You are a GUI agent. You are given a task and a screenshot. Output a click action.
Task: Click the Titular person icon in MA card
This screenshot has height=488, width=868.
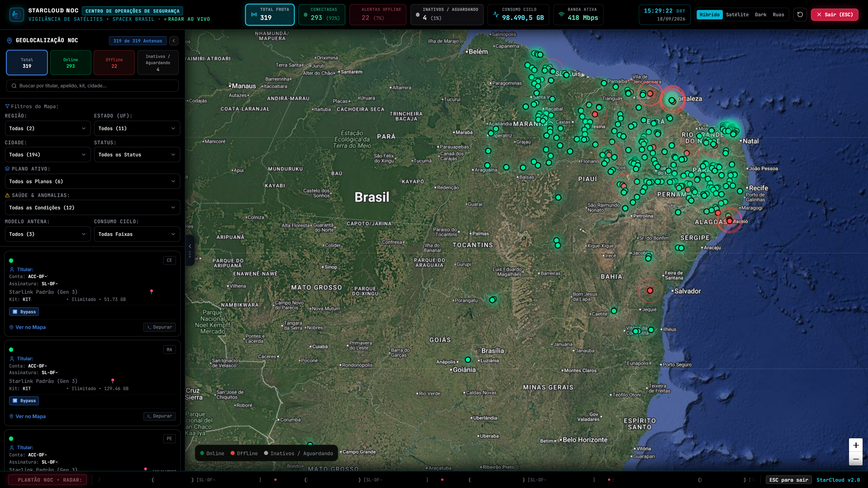coord(12,359)
